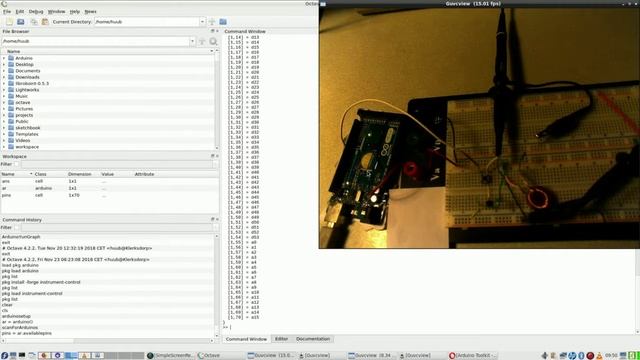Click the New Script toolbar icon
The image size is (640, 360).
tap(9, 22)
